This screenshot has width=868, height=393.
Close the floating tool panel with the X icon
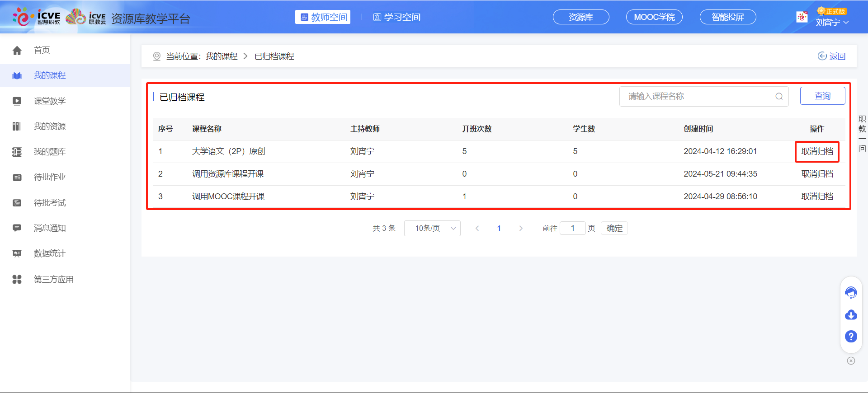coord(851,360)
